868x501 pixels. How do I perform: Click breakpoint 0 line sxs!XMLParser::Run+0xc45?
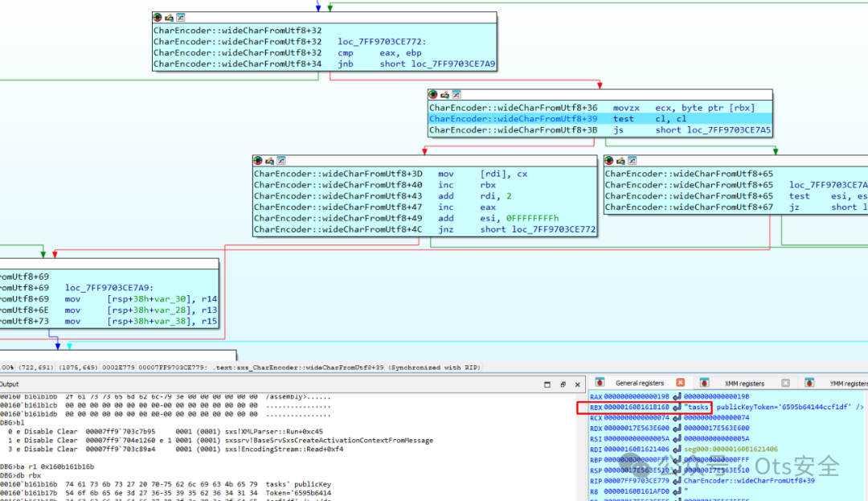[165, 431]
